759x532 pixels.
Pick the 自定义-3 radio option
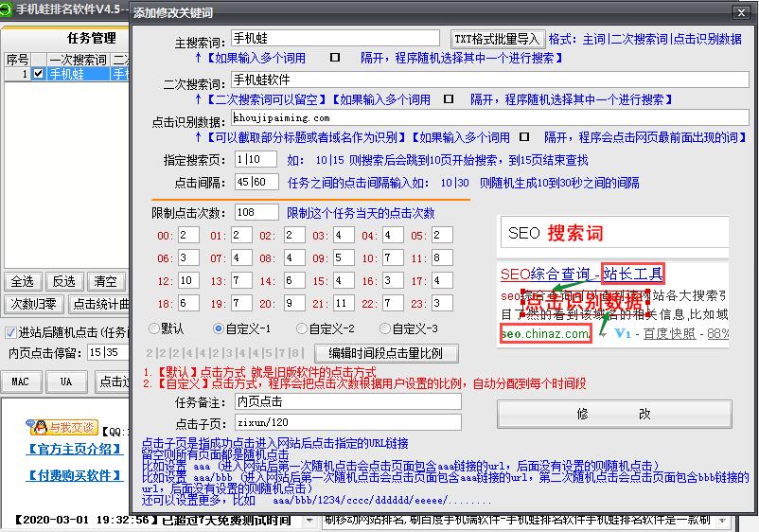click(x=385, y=329)
